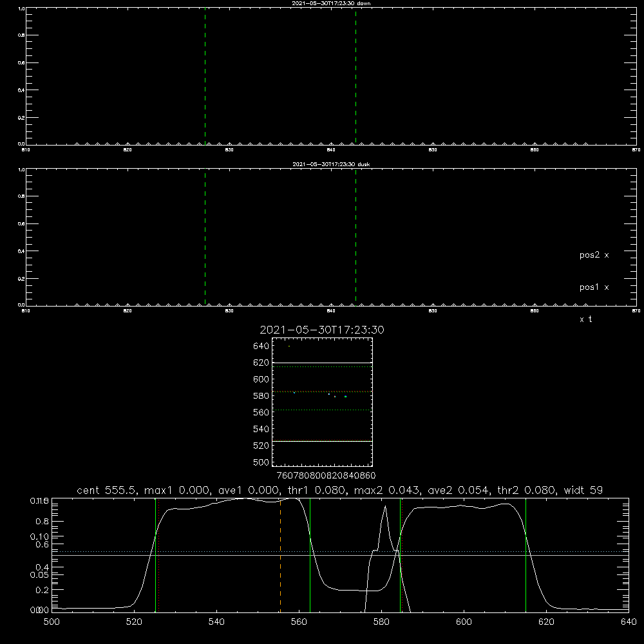This screenshot has height=644, width=644.
Task: Click the 580 y-axis label of small plot
Action: point(261,396)
